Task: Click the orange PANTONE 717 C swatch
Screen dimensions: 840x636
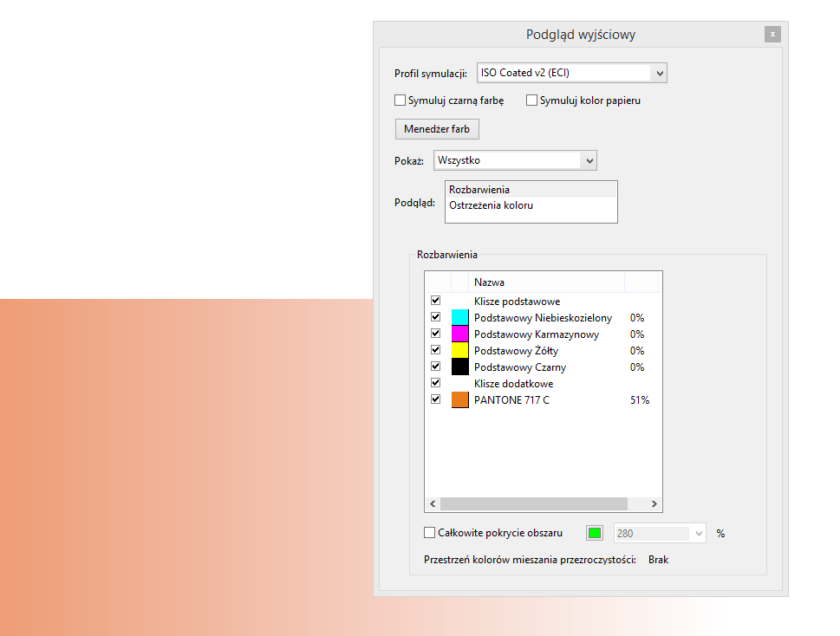Action: 459,400
